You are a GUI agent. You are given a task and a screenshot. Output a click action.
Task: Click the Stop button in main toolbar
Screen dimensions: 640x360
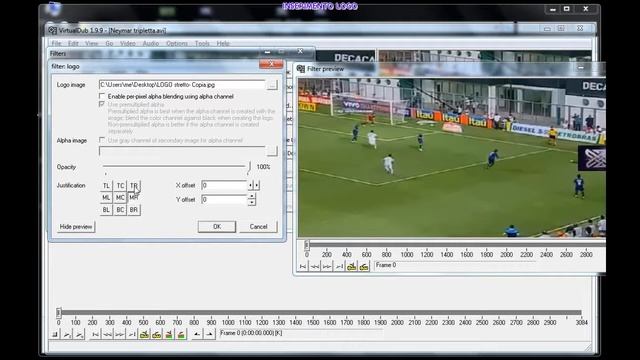point(55,334)
